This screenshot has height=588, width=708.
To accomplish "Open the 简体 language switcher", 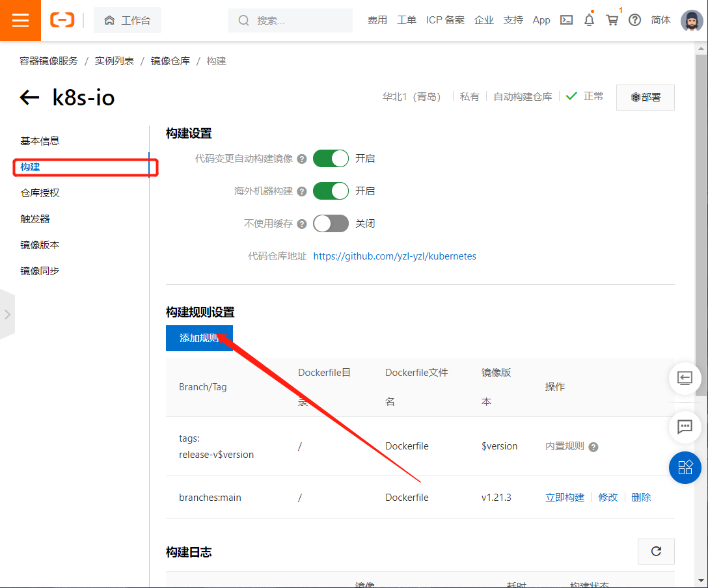I will [660, 20].
